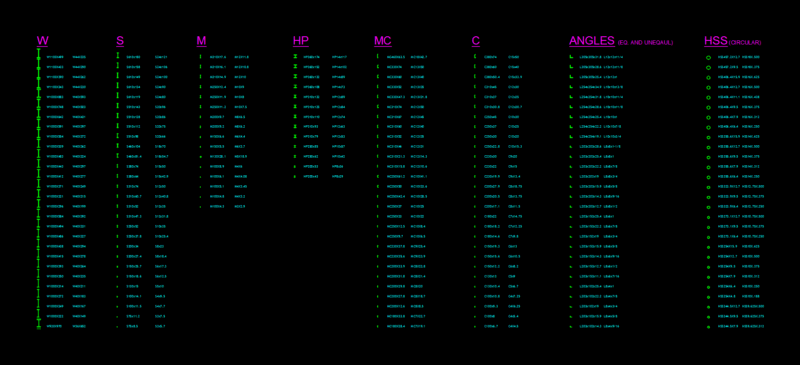Select the MC section heading
This screenshot has height=365, width=800.
click(x=383, y=41)
